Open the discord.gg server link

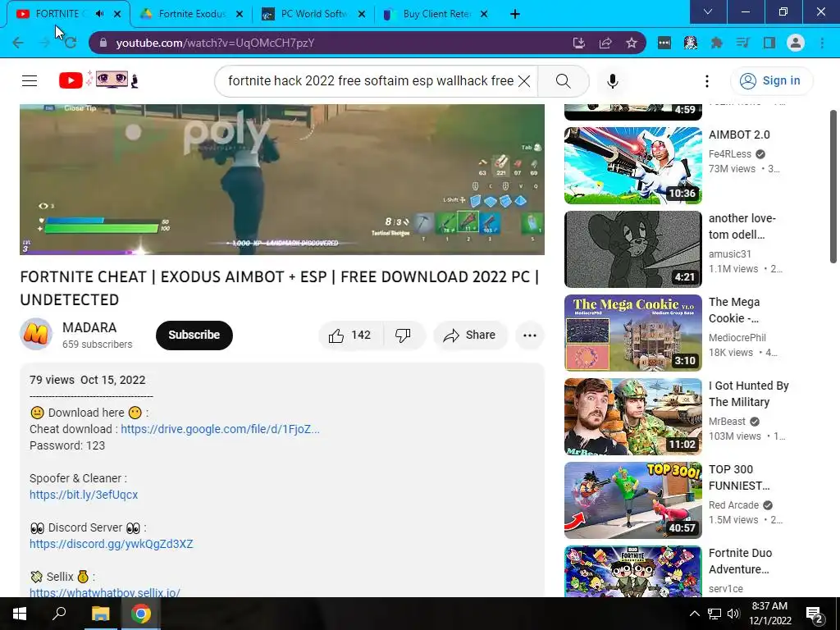click(x=111, y=545)
